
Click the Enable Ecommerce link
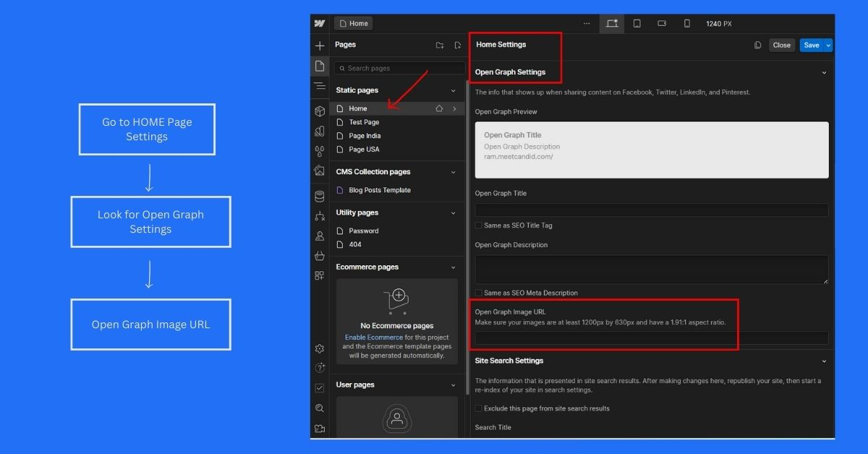pyautogui.click(x=374, y=338)
